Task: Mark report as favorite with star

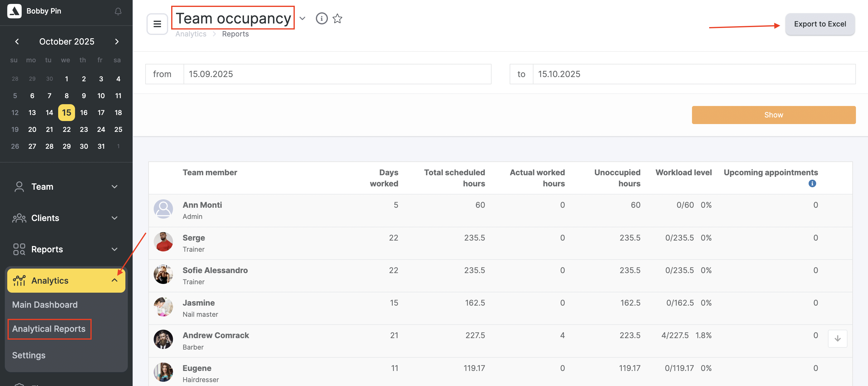Action: click(x=337, y=18)
